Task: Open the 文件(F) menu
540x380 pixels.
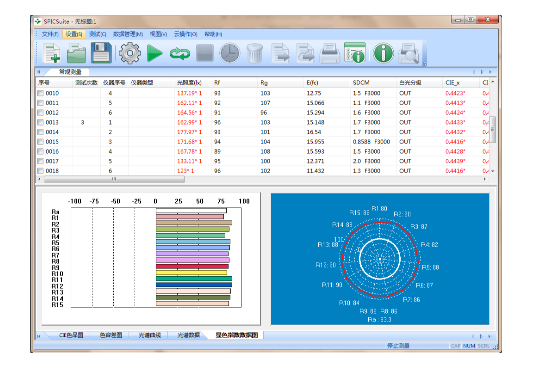Action: (50, 34)
